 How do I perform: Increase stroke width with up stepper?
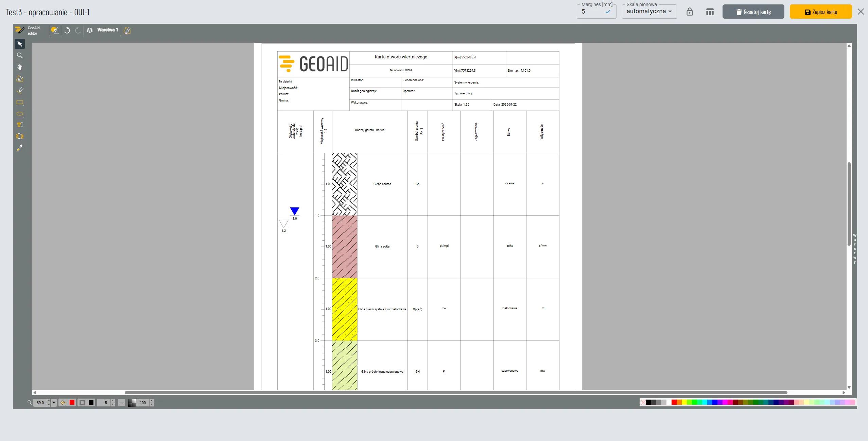click(113, 401)
